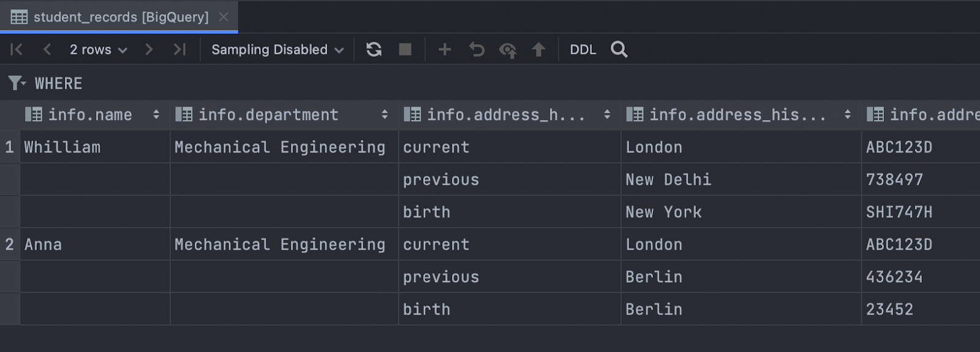
Task: Close the student_records tab
Action: click(x=224, y=17)
